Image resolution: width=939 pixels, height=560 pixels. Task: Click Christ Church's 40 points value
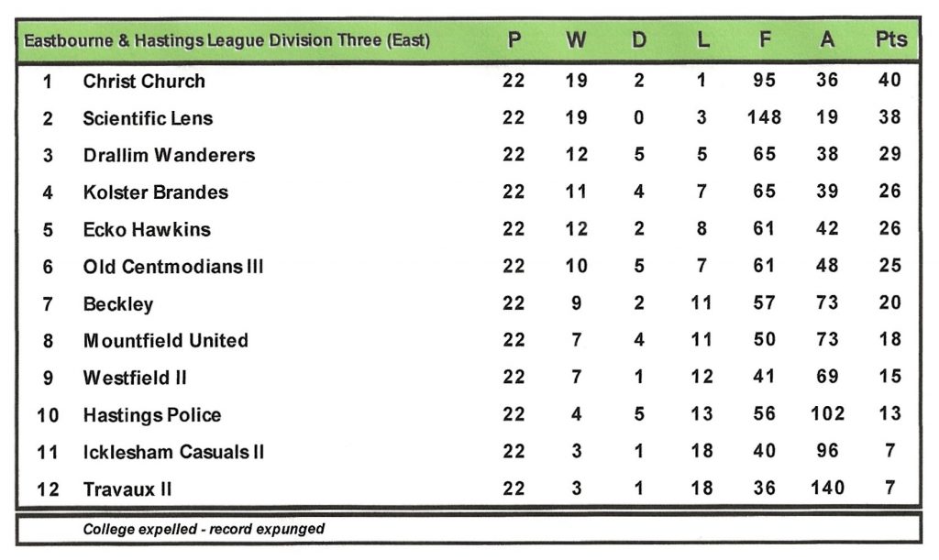tap(889, 80)
